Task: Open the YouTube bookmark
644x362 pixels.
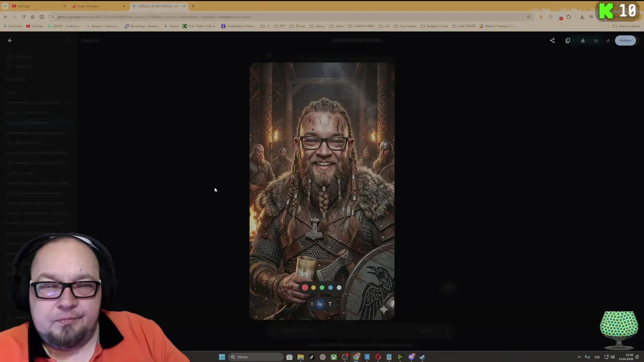Action: point(35,26)
